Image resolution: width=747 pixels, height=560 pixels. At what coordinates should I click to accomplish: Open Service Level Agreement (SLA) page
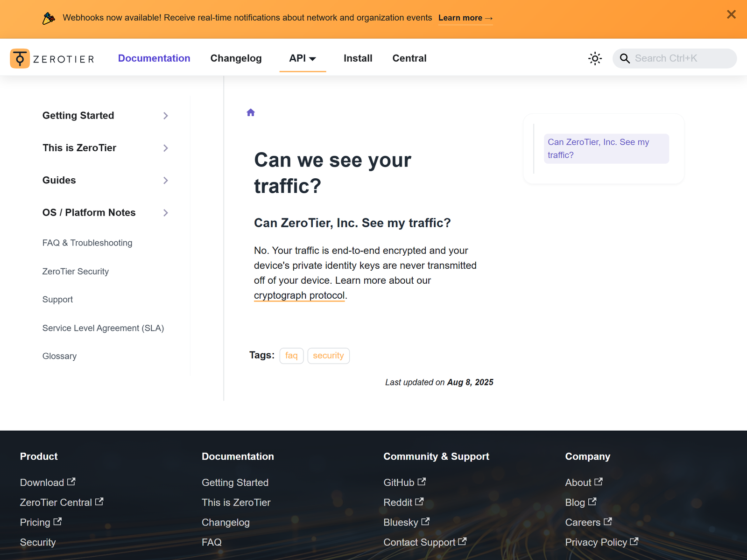click(x=103, y=328)
